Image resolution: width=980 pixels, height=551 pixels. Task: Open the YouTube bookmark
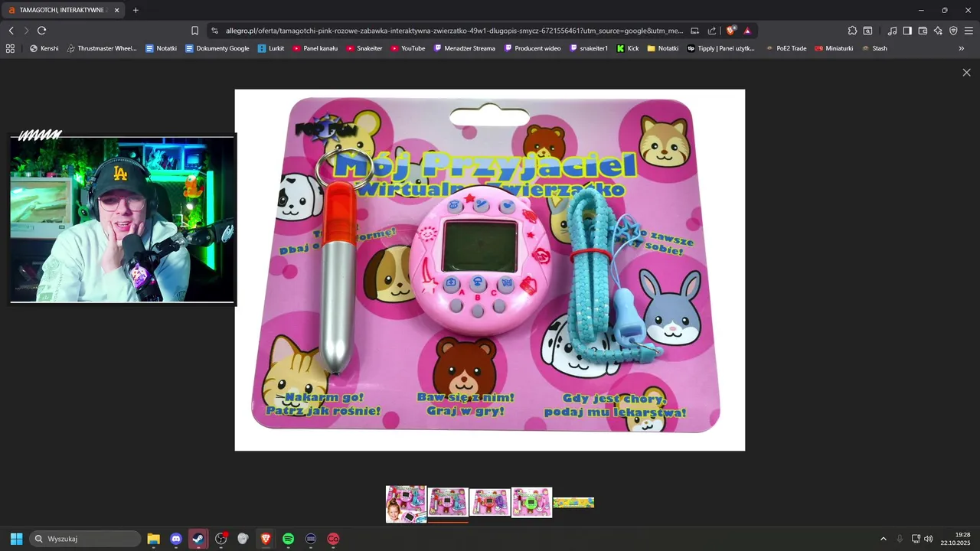[408, 48]
